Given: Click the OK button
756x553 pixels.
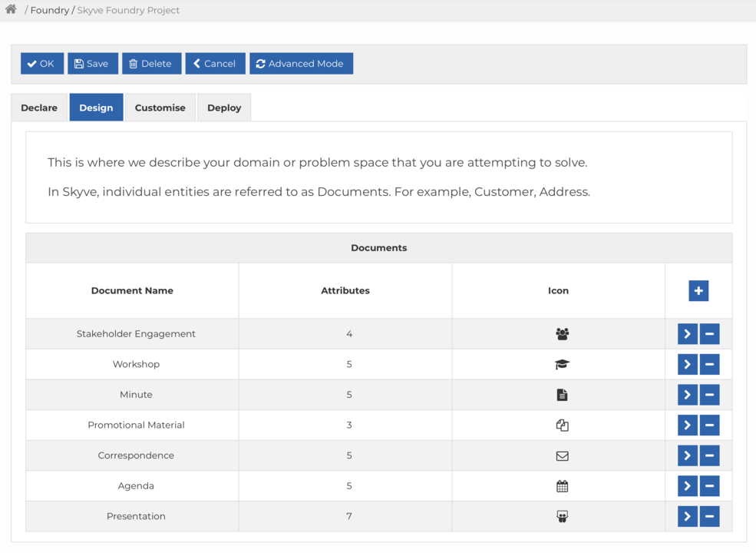Looking at the screenshot, I should [x=42, y=63].
